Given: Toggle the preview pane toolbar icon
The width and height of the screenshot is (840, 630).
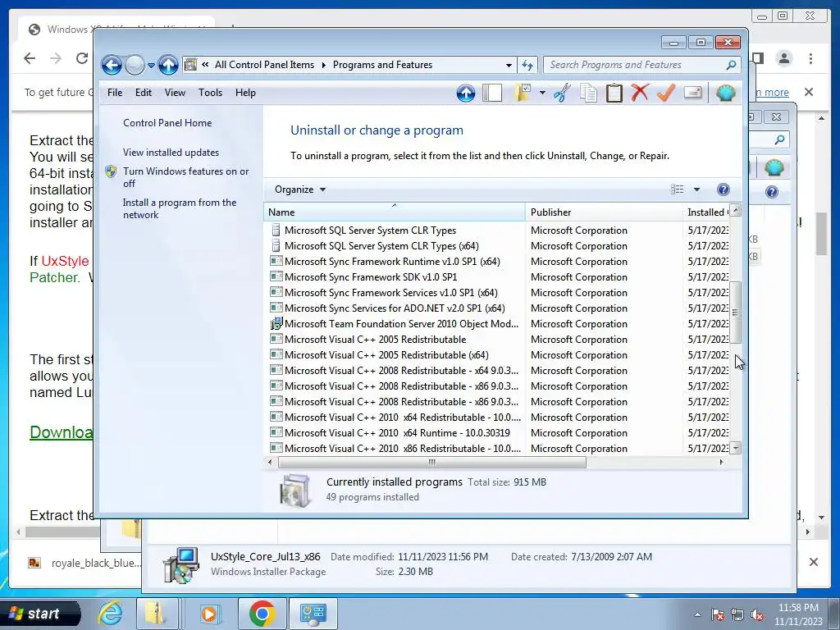Looking at the screenshot, I should 492,94.
